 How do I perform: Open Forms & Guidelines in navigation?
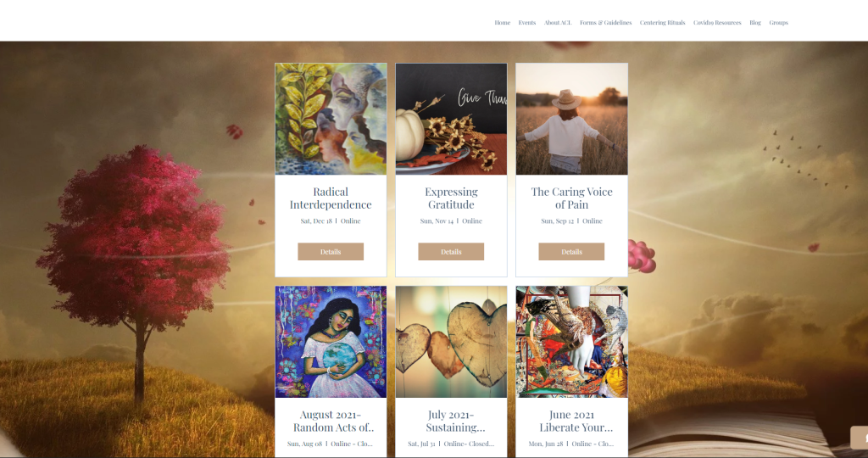coord(605,23)
